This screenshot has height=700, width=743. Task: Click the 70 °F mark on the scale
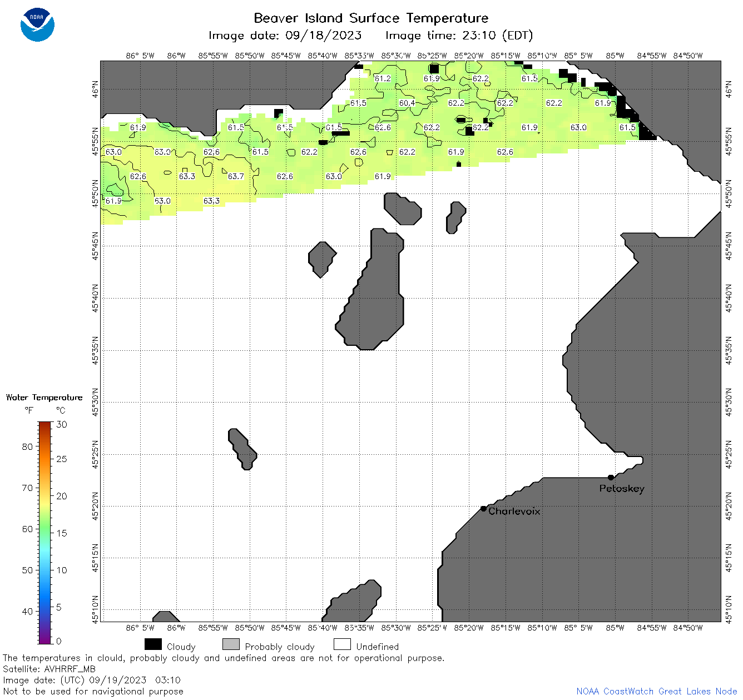tap(27, 488)
